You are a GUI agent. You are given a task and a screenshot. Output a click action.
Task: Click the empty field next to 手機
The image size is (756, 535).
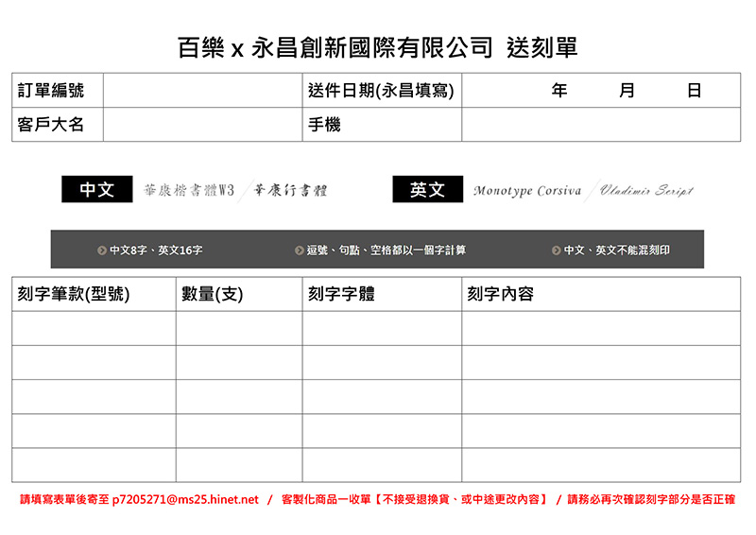600,125
